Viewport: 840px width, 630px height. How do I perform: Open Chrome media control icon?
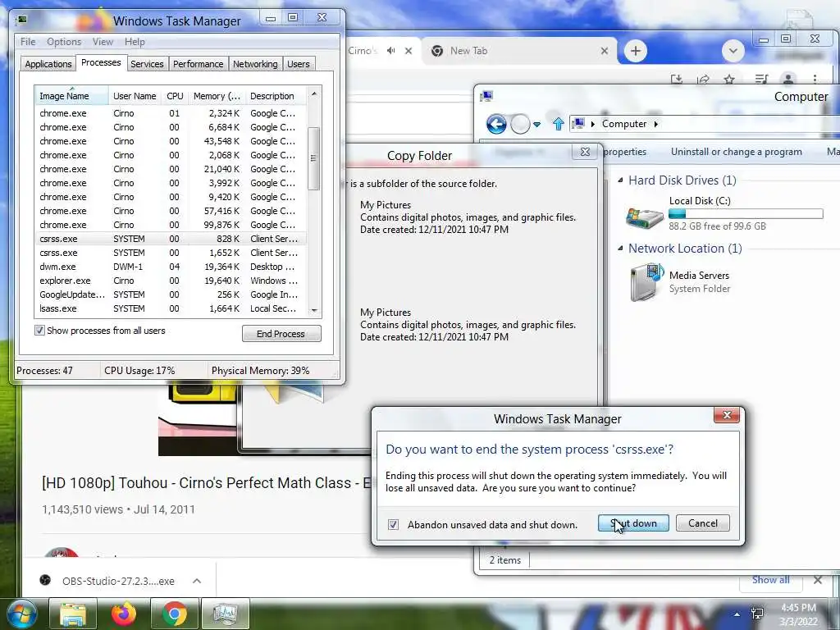click(761, 80)
